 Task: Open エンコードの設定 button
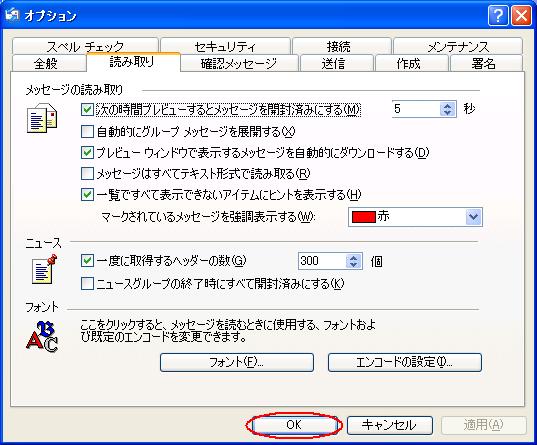[405, 362]
